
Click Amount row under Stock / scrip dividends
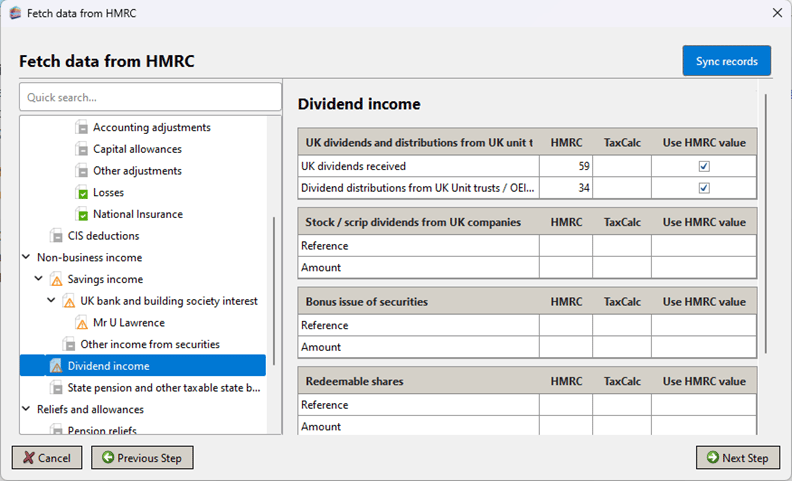[527, 268]
